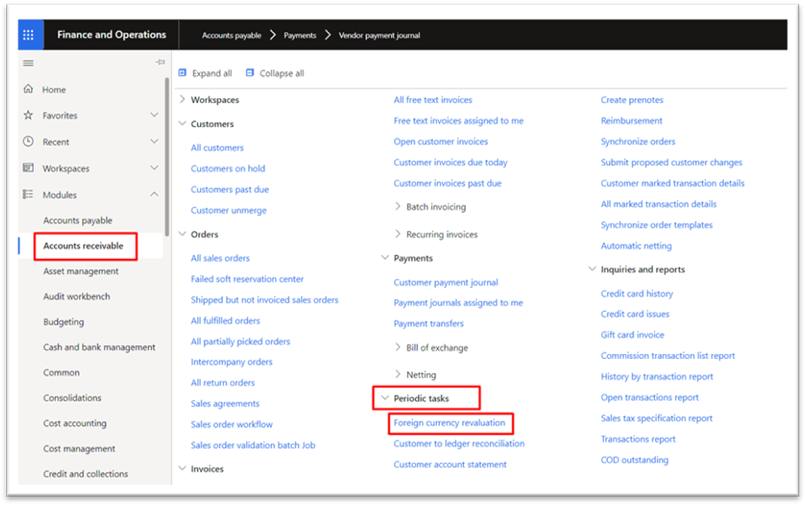Screen dimensions: 807x506
Task: Click the Home house icon
Action: [28, 89]
